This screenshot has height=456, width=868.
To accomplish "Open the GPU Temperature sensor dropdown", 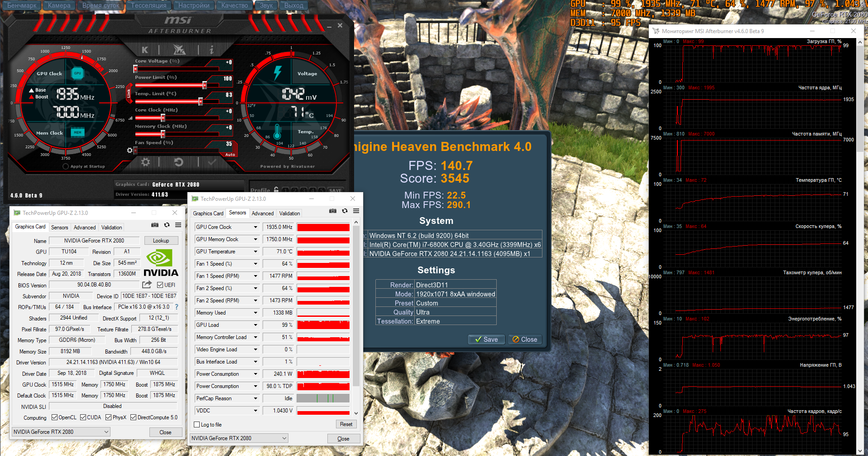I will point(255,252).
